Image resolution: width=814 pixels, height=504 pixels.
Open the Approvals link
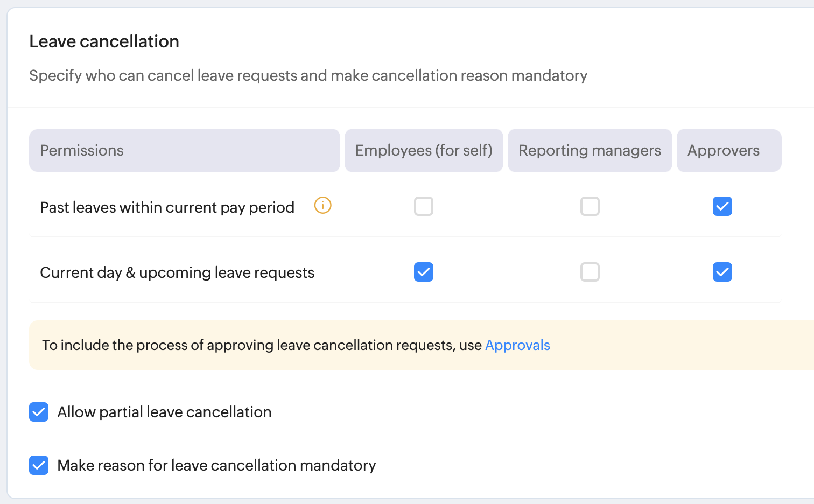click(x=517, y=345)
